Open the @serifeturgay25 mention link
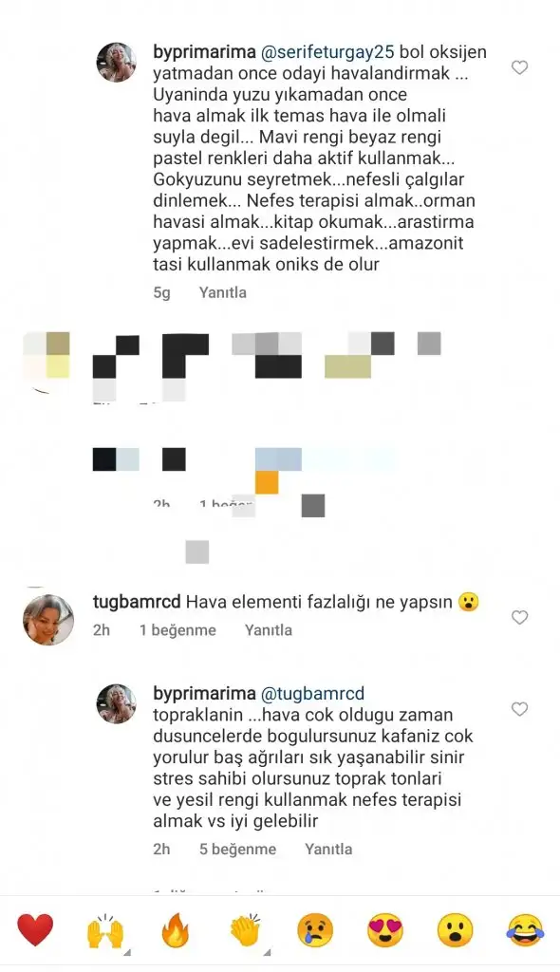560x972 pixels. [327, 53]
